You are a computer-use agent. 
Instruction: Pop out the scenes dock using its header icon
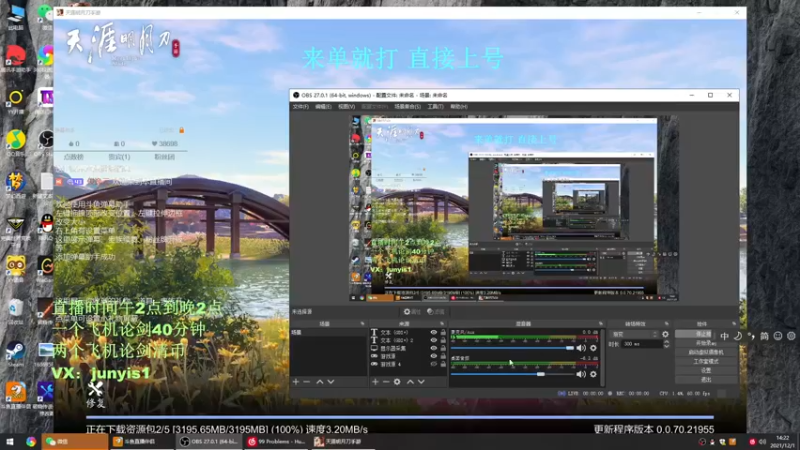click(x=362, y=323)
